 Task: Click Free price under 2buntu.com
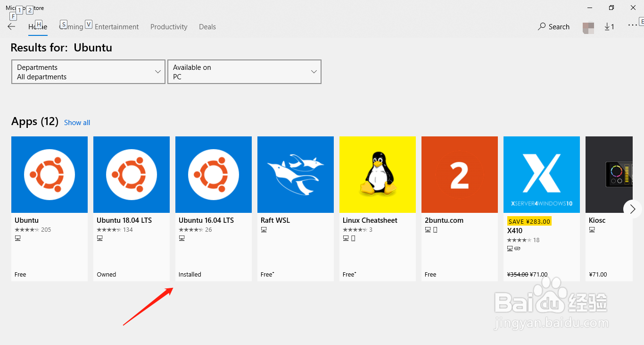point(430,274)
